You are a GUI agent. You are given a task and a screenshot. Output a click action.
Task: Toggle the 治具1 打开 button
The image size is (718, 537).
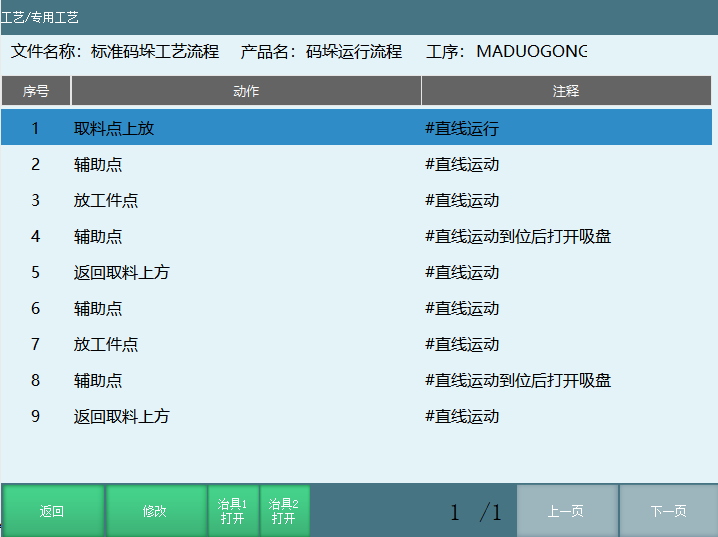(x=232, y=511)
